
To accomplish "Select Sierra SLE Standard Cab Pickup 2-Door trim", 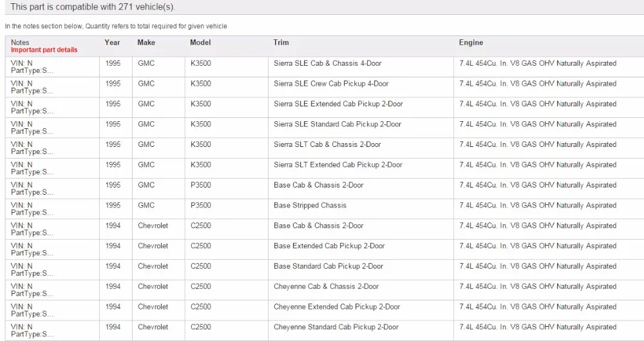I will 337,124.
